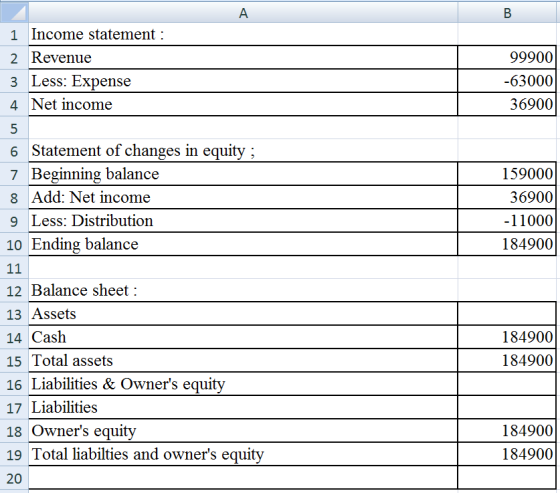Click the 'Liabilities' cell in row 17
The height and width of the screenshot is (493, 560).
pos(243,407)
